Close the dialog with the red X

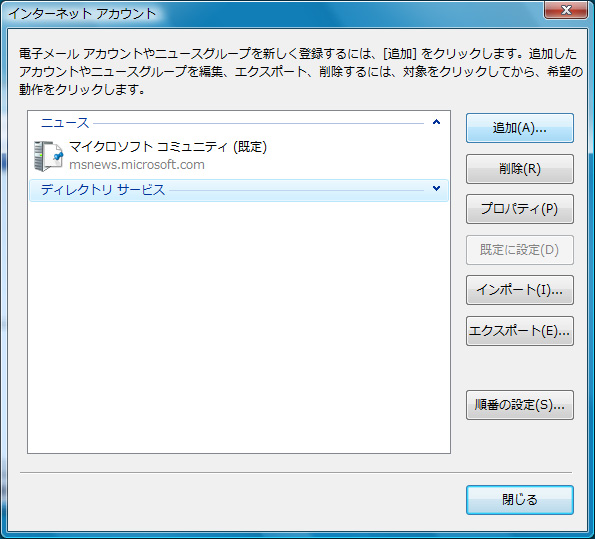tap(566, 10)
